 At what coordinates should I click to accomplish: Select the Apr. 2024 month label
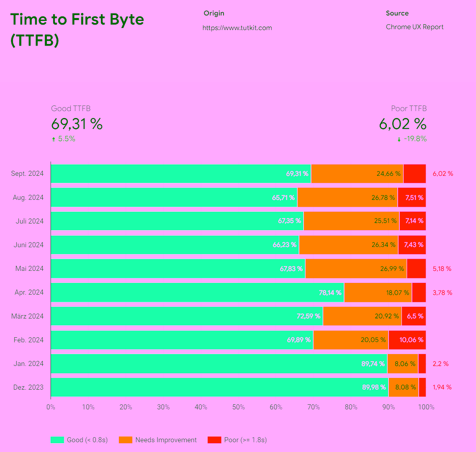28,292
